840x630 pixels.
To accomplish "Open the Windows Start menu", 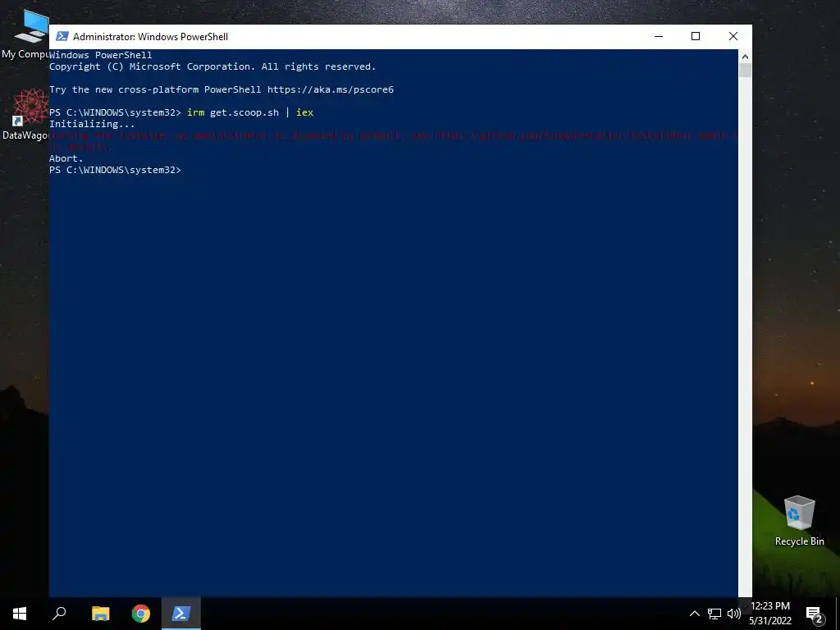I will (20, 614).
